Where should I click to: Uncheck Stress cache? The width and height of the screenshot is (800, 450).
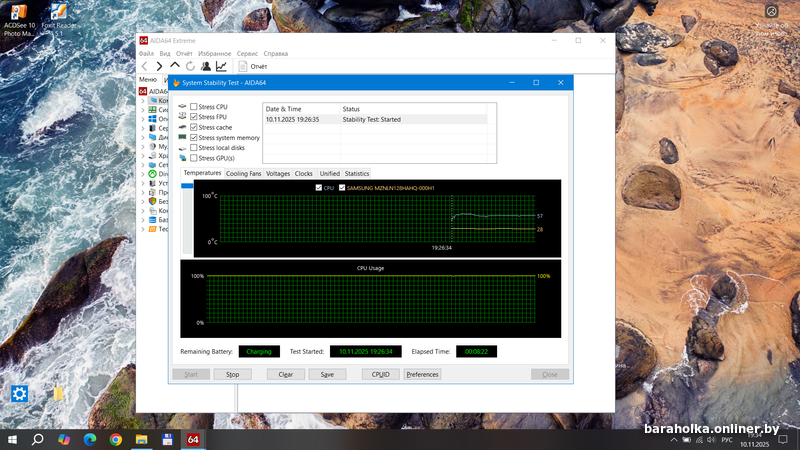194,127
